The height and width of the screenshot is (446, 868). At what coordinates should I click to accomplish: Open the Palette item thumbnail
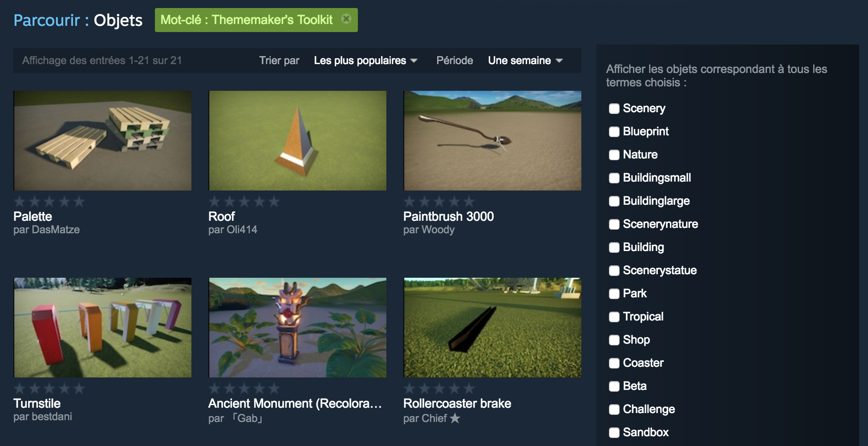102,141
